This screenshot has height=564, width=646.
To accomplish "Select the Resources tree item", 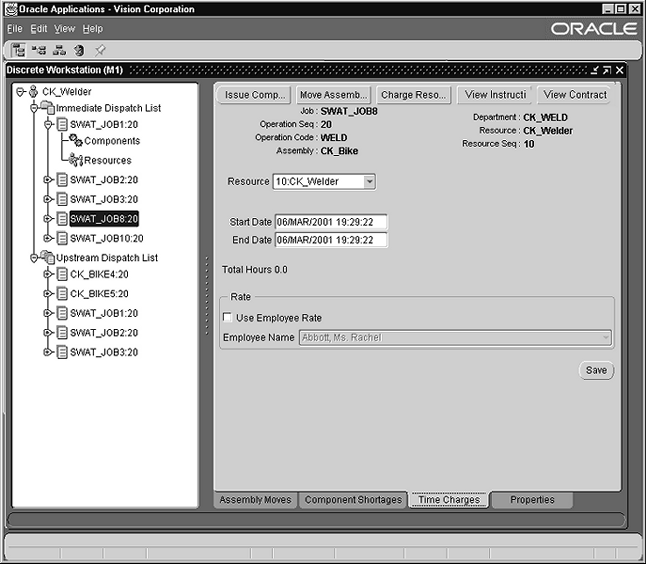I will pos(108,160).
